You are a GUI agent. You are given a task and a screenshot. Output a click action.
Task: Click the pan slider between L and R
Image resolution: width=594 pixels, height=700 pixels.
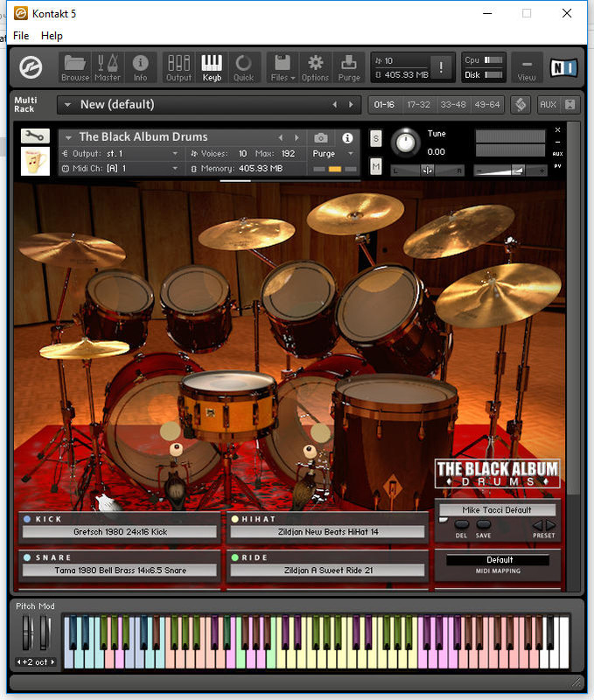click(427, 171)
